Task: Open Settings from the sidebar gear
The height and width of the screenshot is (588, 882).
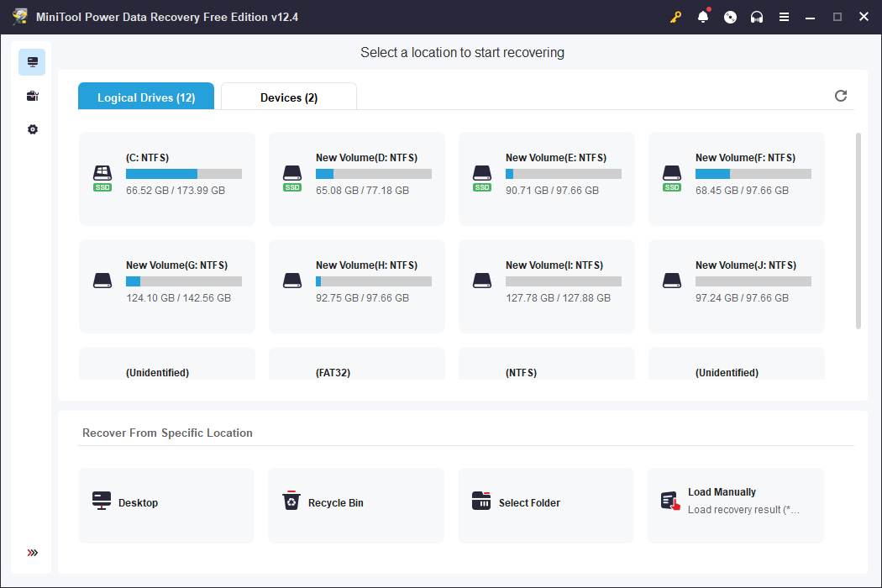Action: 32,129
